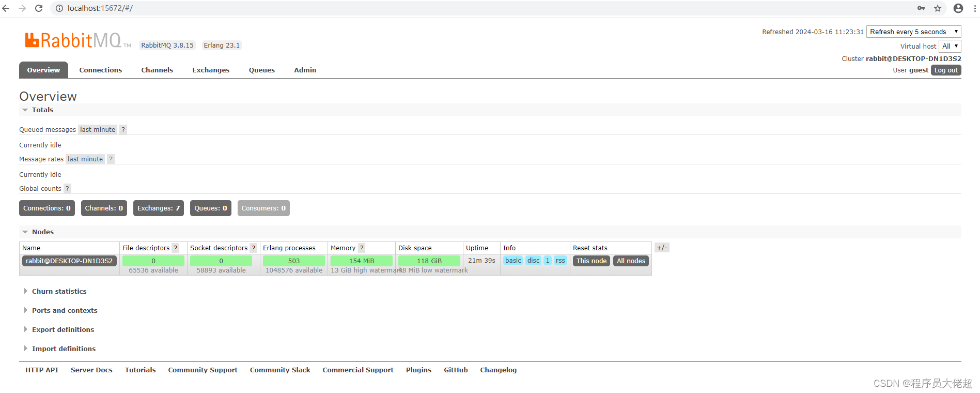Screen dimensions: 980x393
Task: Open the GitHub footer link
Action: (x=456, y=370)
